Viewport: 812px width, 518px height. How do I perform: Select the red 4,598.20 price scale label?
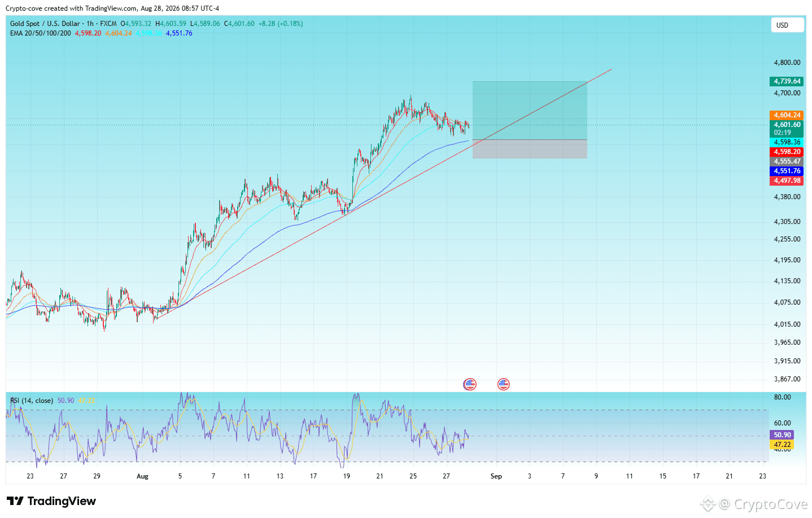tap(787, 152)
